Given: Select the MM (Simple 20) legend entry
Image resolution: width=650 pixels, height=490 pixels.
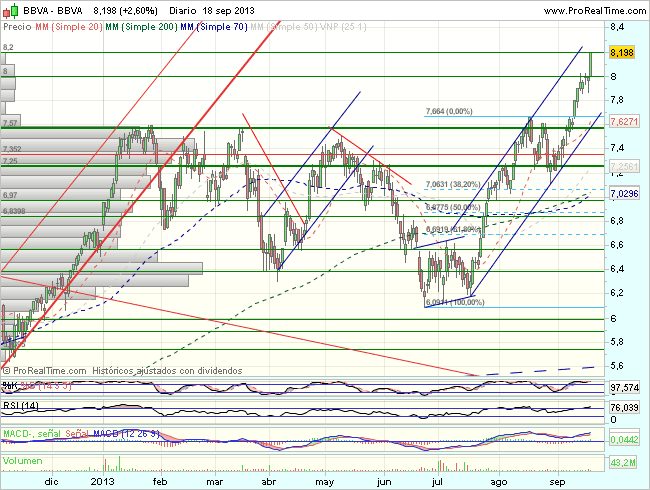Looking at the screenshot, I should coord(69,27).
